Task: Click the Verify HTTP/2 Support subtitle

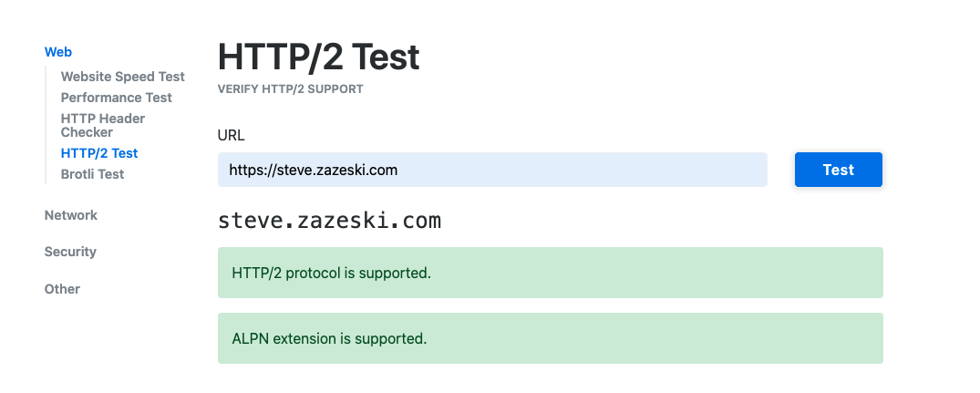Action: point(290,89)
